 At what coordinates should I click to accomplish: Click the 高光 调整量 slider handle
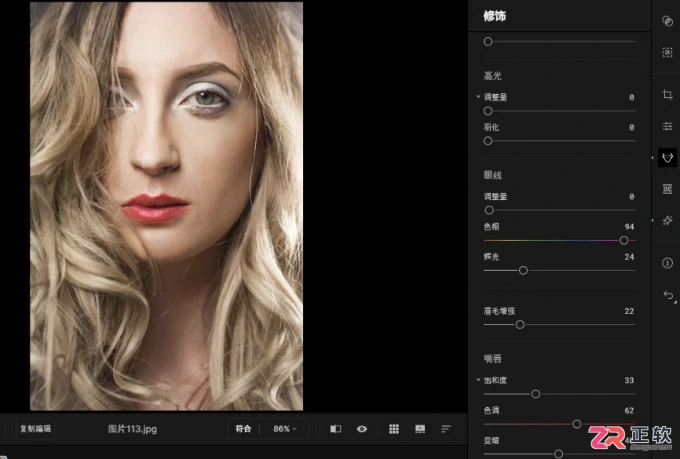click(x=488, y=111)
